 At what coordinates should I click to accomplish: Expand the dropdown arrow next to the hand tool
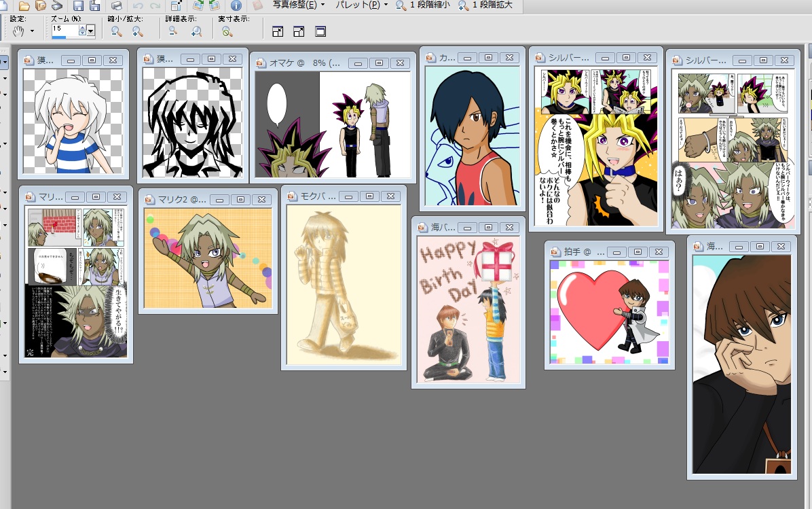[x=32, y=32]
